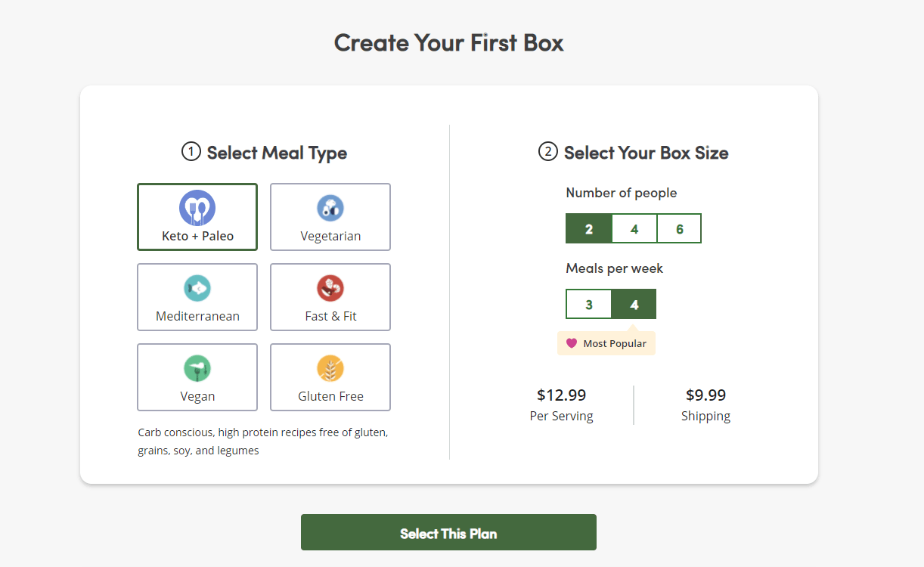The height and width of the screenshot is (567, 924).
Task: Pick the Gluten Free meal type label
Action: pos(330,396)
